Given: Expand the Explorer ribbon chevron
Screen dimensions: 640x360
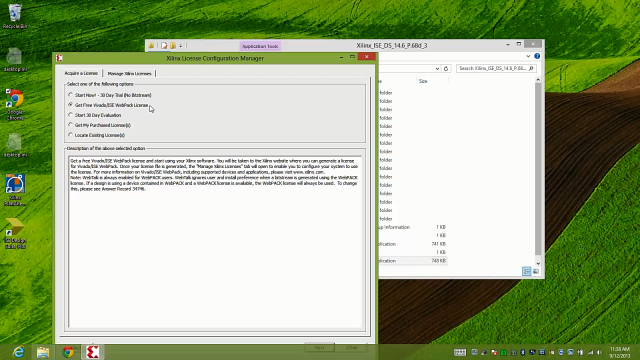Looking at the screenshot, I should coord(528,56).
